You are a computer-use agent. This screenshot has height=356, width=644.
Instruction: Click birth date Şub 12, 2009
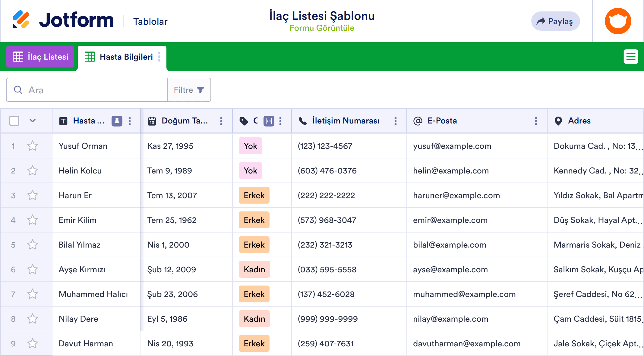point(172,270)
